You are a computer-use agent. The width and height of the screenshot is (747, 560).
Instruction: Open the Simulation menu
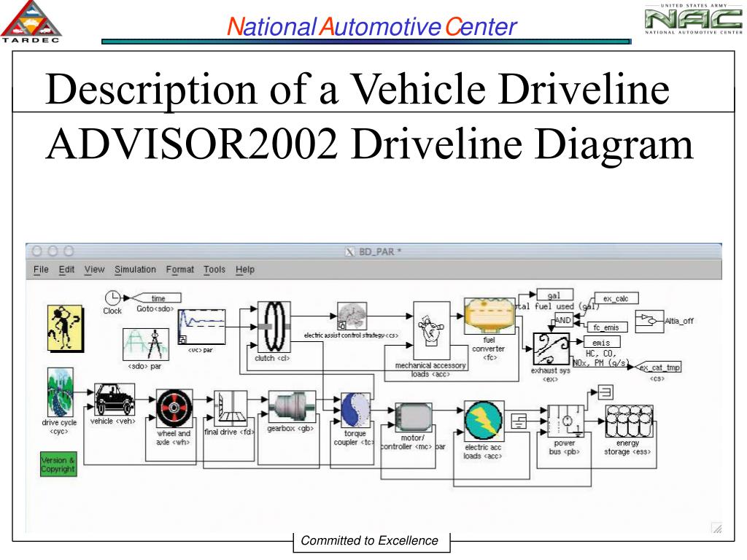pyautogui.click(x=135, y=270)
